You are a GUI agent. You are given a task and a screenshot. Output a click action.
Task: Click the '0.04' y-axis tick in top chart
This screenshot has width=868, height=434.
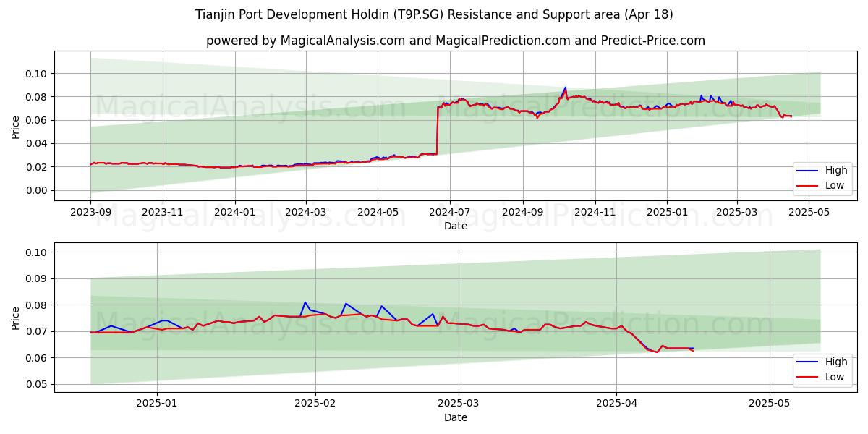click(37, 143)
